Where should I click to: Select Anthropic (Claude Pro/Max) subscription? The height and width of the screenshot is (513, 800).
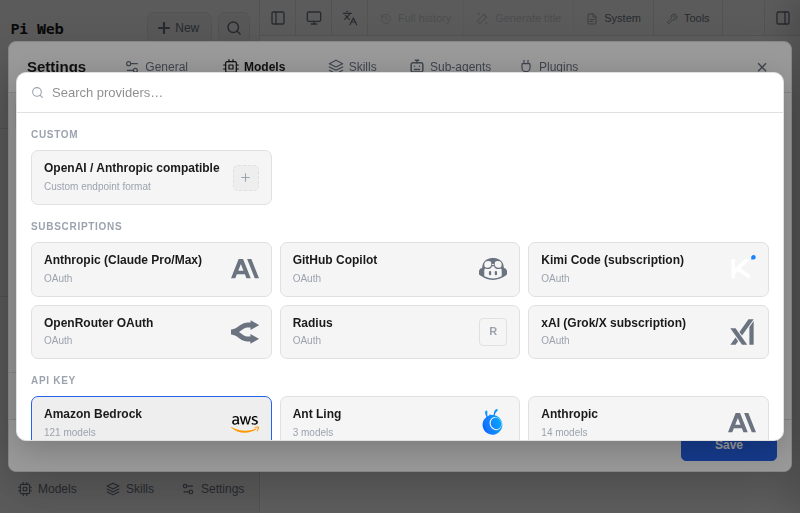click(x=151, y=269)
